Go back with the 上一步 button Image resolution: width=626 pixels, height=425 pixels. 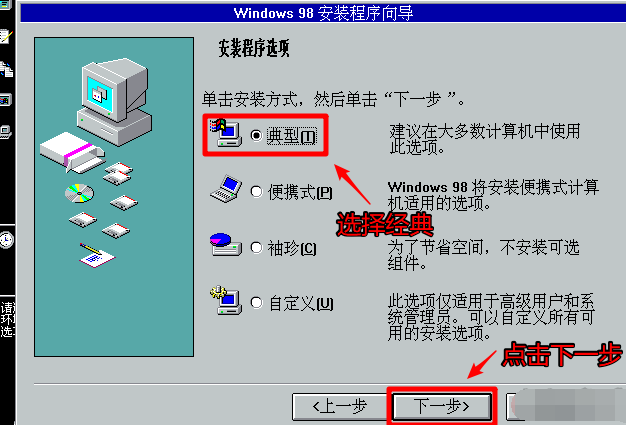[x=340, y=407]
